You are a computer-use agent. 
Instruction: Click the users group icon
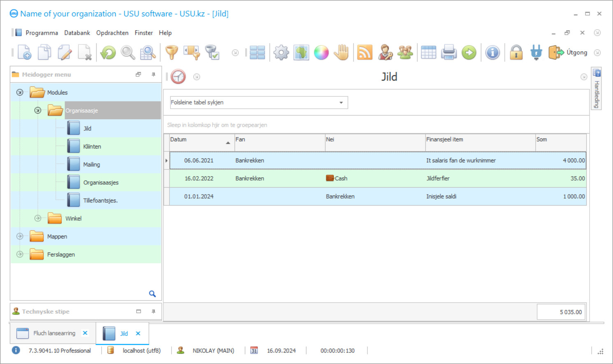(x=405, y=53)
